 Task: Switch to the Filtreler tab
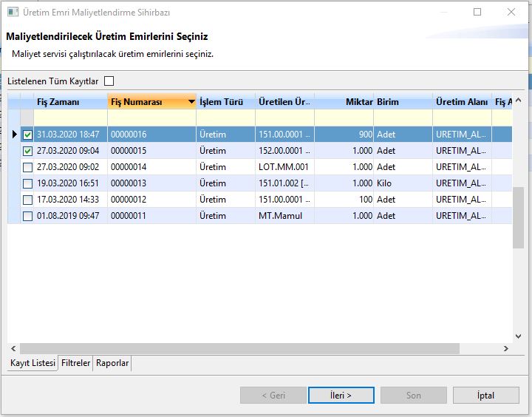point(76,363)
